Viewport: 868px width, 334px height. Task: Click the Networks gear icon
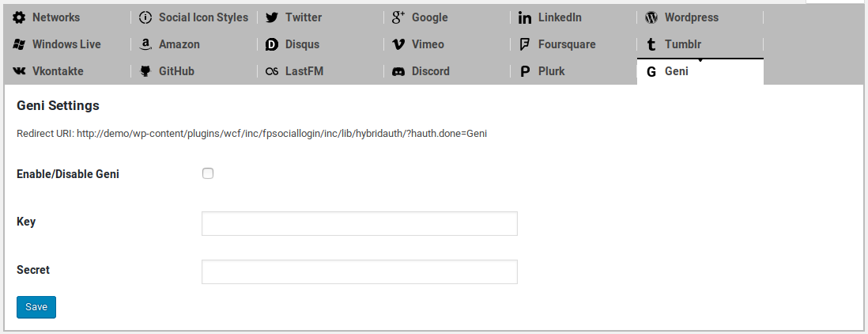point(20,17)
